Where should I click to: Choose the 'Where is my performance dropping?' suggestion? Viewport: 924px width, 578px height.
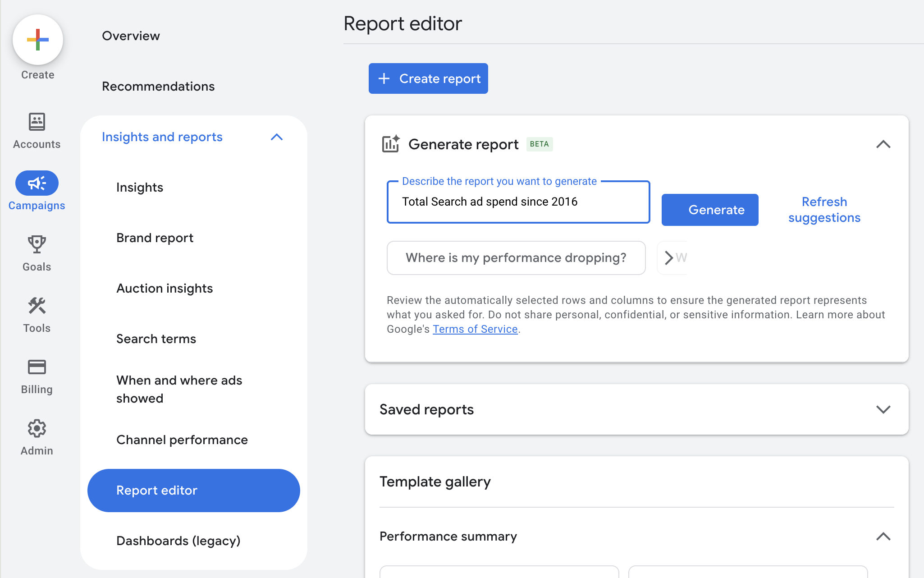[x=516, y=258]
